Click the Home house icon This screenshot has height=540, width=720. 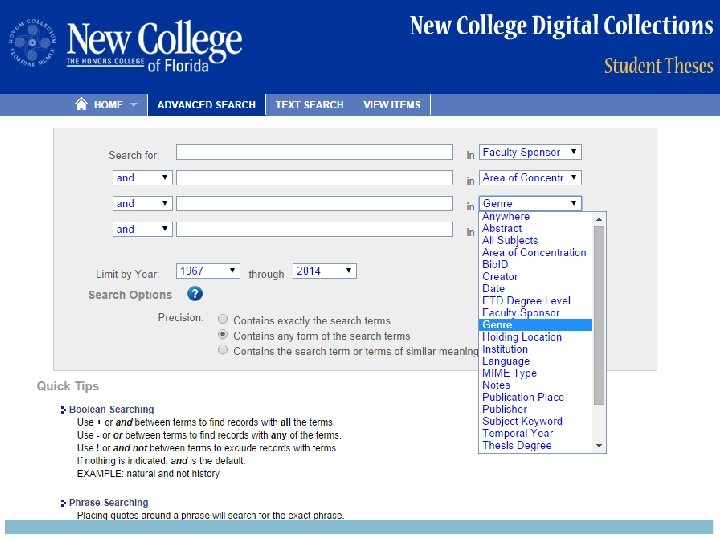(81, 104)
